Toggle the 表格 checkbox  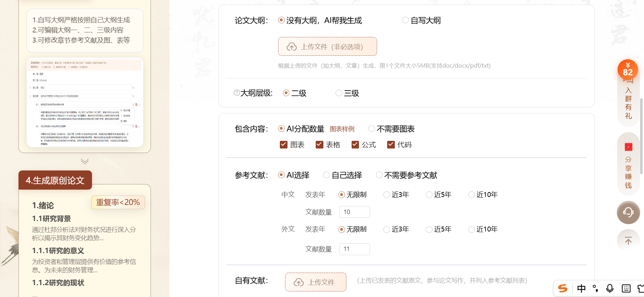319,145
